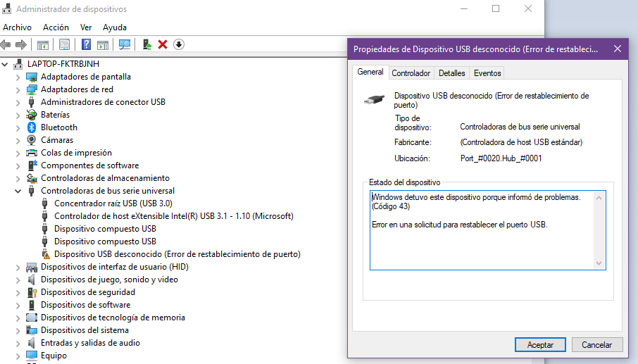Expand Adaptadores de pantalla
This screenshot has height=364, width=638.
pyautogui.click(x=18, y=77)
